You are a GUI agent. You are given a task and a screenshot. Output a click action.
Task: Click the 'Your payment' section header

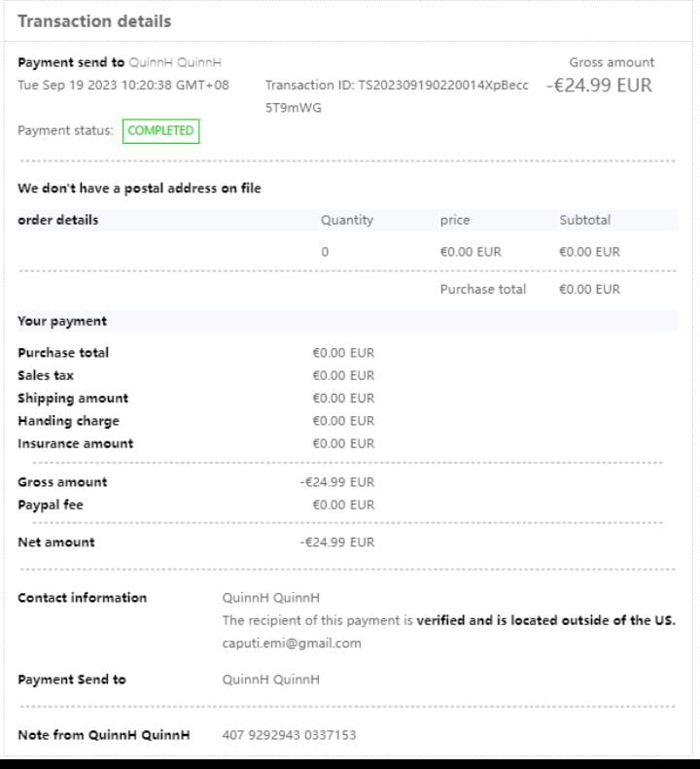pyautogui.click(x=62, y=321)
